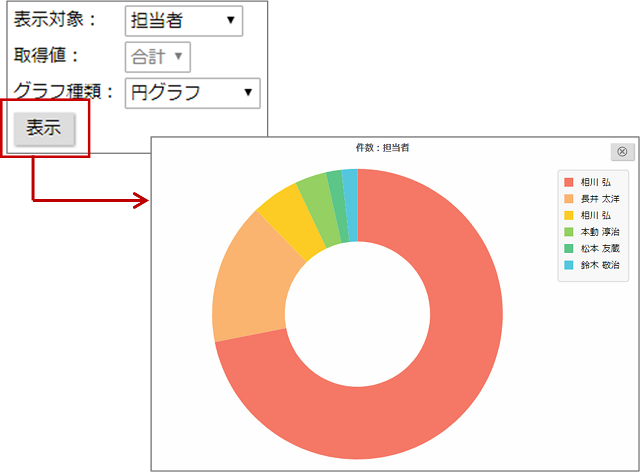Click the light green donut segment

(x=321, y=211)
